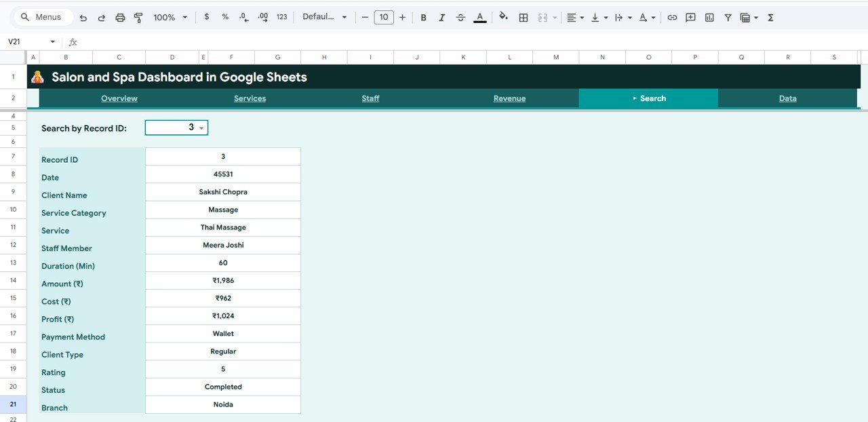Viewport: 868px width, 422px height.
Task: Go to the Overview page link
Action: pos(119,98)
